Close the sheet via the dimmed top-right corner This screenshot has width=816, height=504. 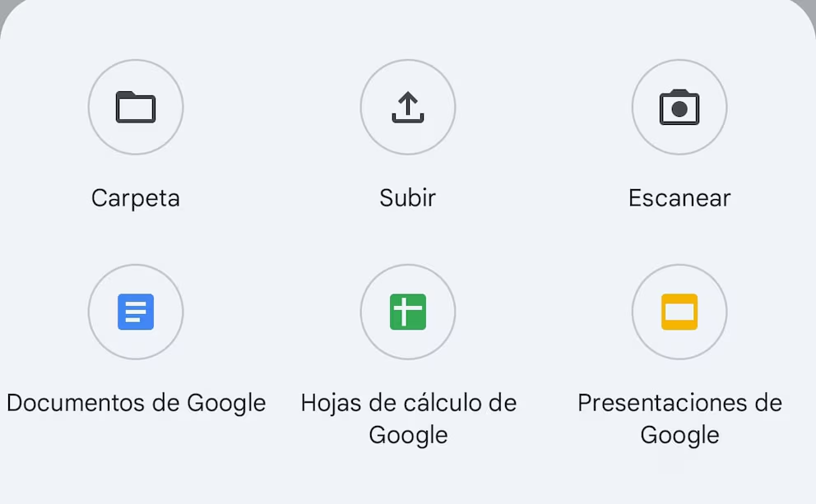811,4
